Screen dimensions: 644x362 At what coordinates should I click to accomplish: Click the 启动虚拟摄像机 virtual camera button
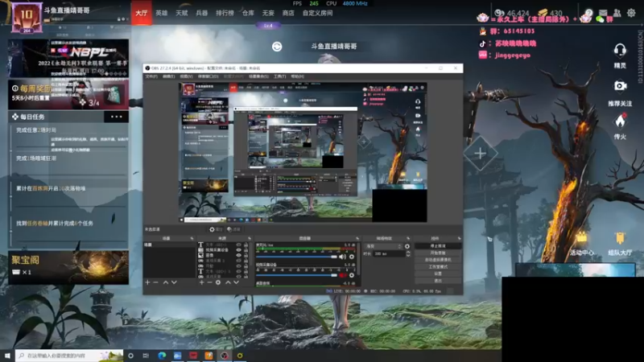tap(438, 260)
